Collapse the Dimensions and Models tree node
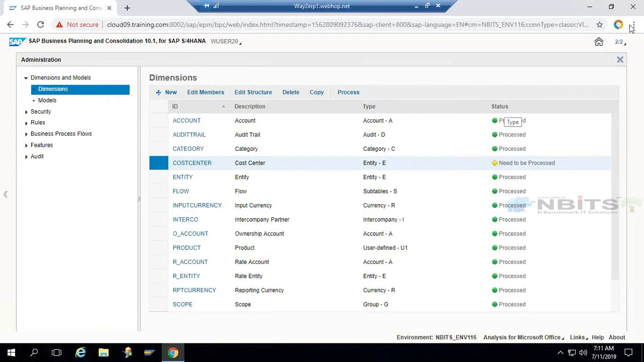644x362 pixels. point(26,78)
